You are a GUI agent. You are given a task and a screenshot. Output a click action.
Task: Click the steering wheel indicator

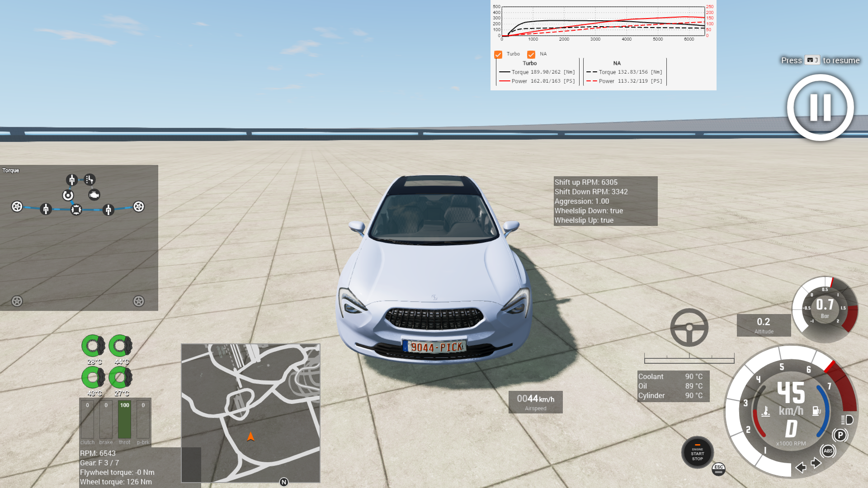pos(689,328)
